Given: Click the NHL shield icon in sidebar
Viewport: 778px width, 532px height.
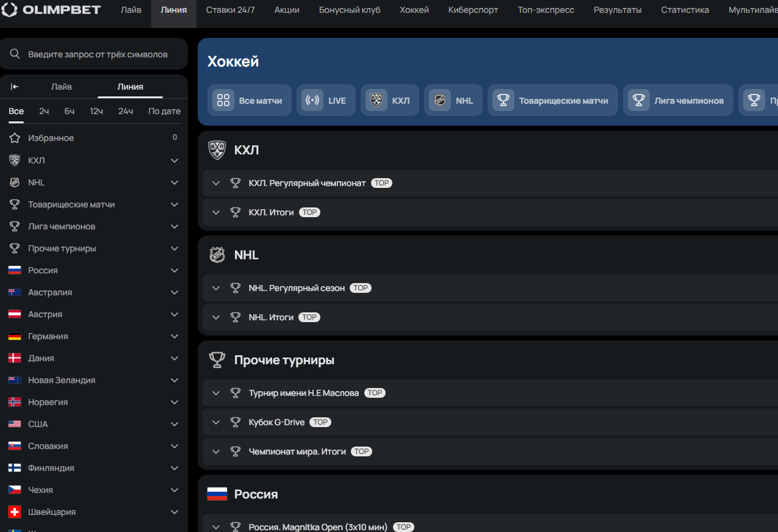Looking at the screenshot, I should tap(15, 182).
